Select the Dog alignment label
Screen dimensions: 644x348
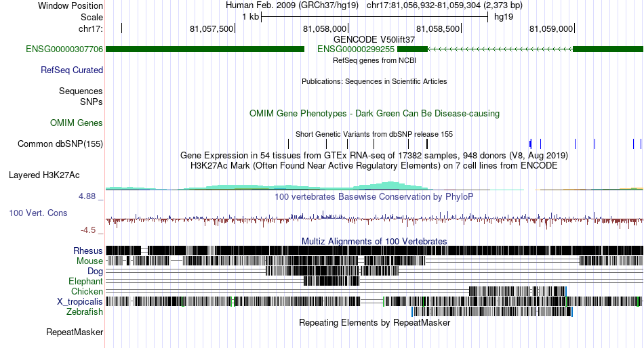(95, 271)
